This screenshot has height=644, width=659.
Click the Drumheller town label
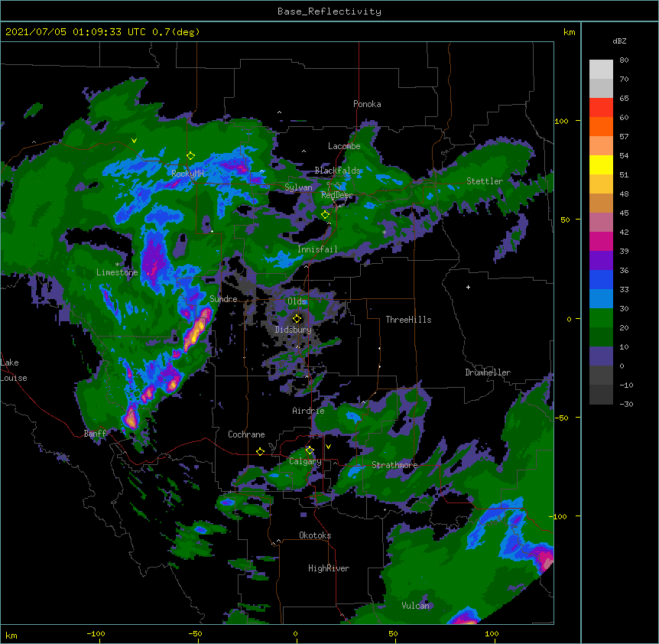coord(488,372)
